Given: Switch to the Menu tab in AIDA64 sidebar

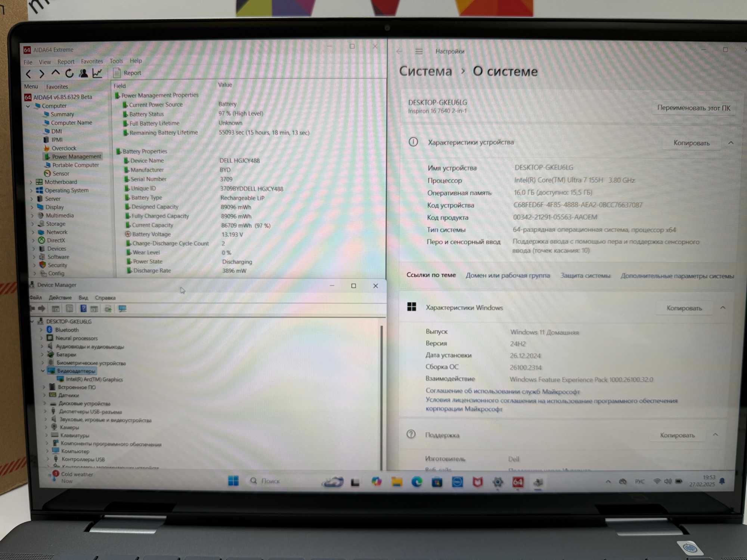Looking at the screenshot, I should coord(31,87).
